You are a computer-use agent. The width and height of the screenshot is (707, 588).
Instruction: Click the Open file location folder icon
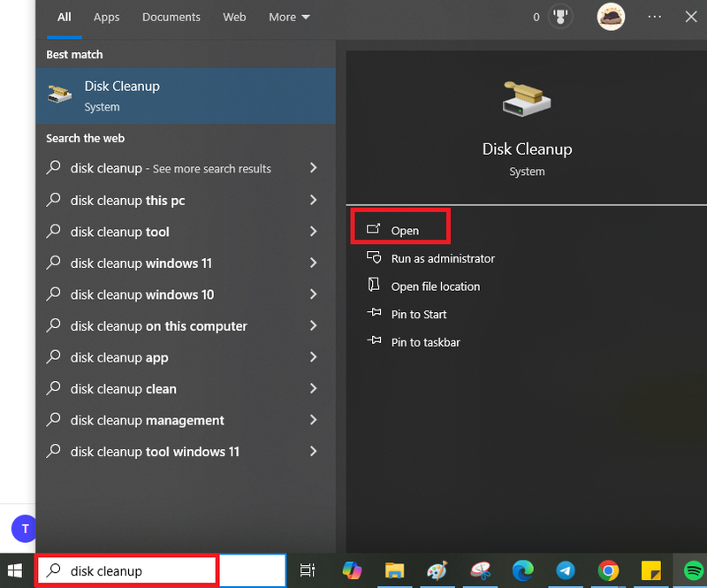point(374,285)
